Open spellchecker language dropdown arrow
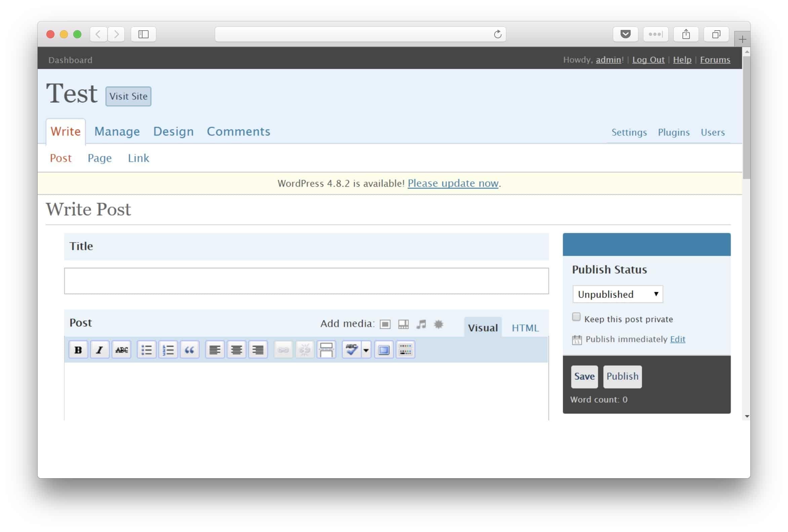The width and height of the screenshot is (788, 532). point(366,350)
